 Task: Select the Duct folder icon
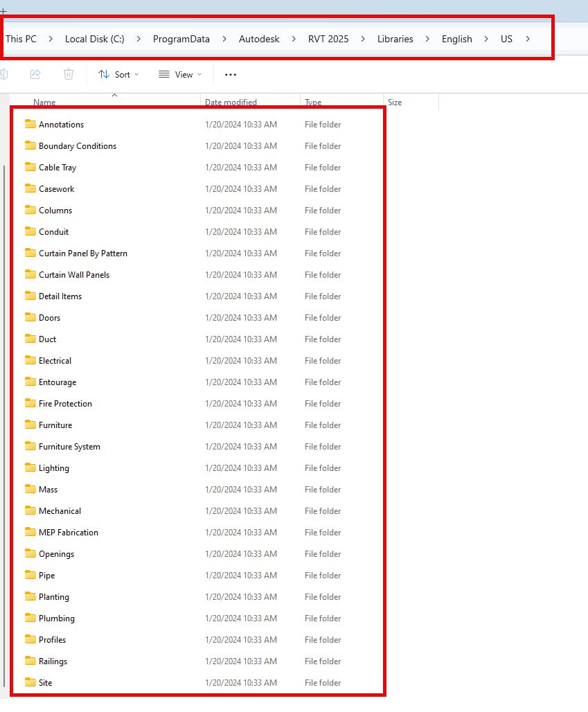pos(30,339)
